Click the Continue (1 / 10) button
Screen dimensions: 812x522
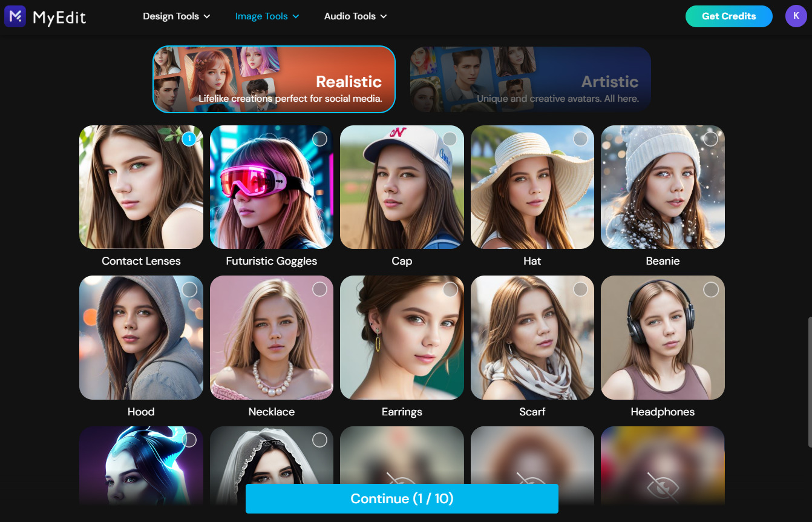402,498
